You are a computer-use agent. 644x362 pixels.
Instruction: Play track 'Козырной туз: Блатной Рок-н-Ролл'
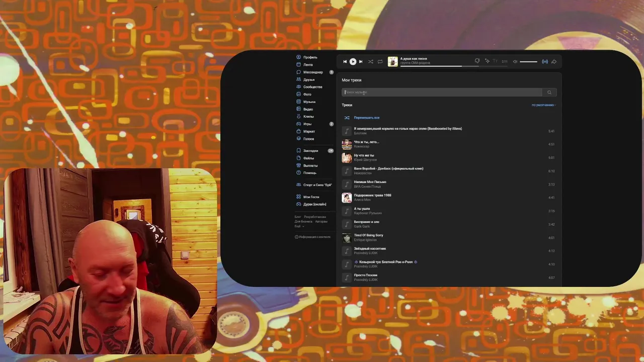[x=347, y=264]
